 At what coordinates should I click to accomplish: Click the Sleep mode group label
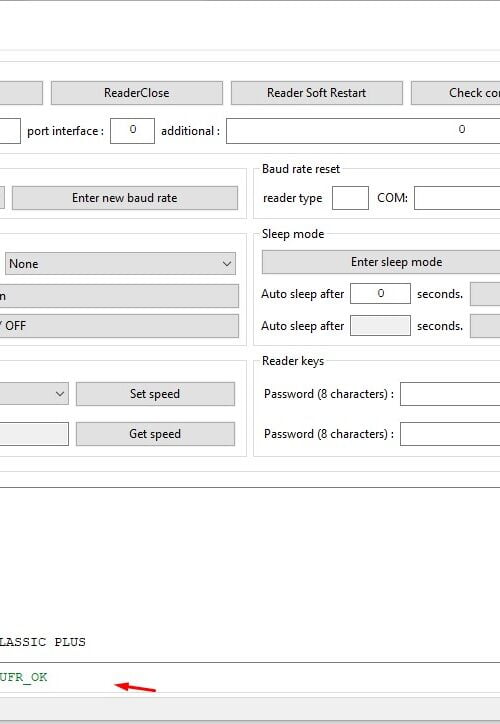click(293, 234)
